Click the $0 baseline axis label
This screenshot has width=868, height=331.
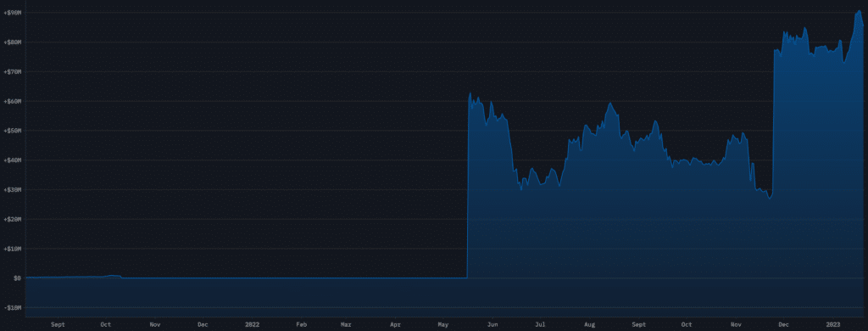18,278
